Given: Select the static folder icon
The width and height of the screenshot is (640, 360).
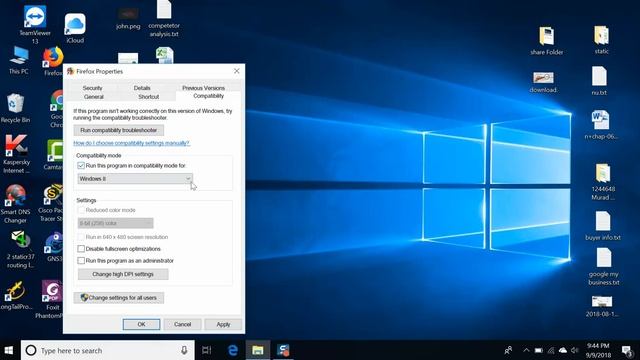Looking at the screenshot, I should pos(601,36).
